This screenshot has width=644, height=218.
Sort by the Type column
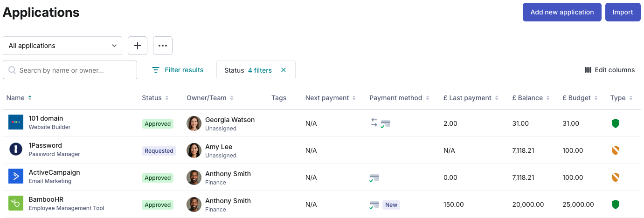(622, 98)
